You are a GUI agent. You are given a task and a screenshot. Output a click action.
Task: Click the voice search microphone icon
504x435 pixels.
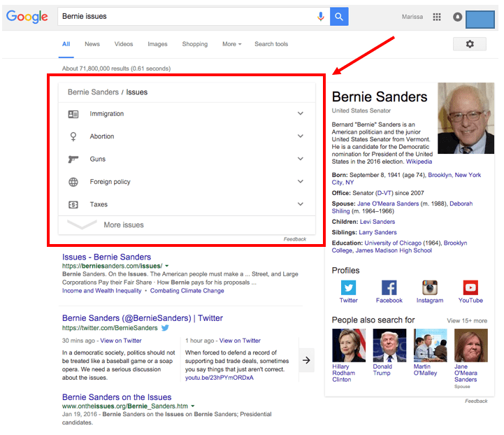pyautogui.click(x=321, y=16)
